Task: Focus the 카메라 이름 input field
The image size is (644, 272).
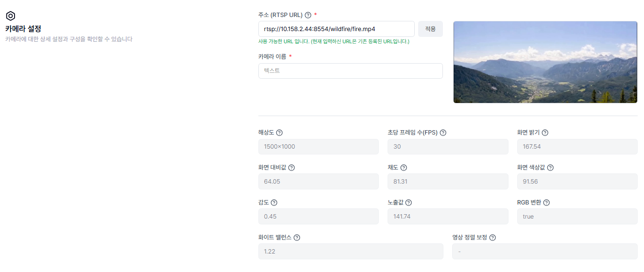Action: 350,71
